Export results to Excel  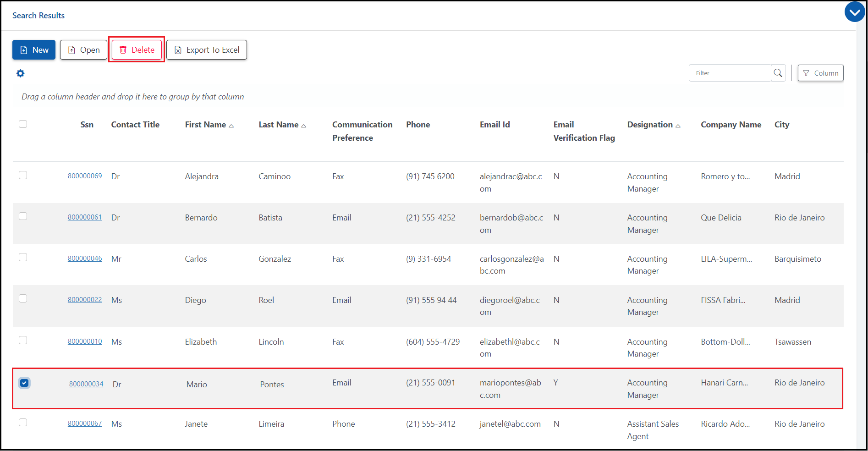(x=207, y=50)
